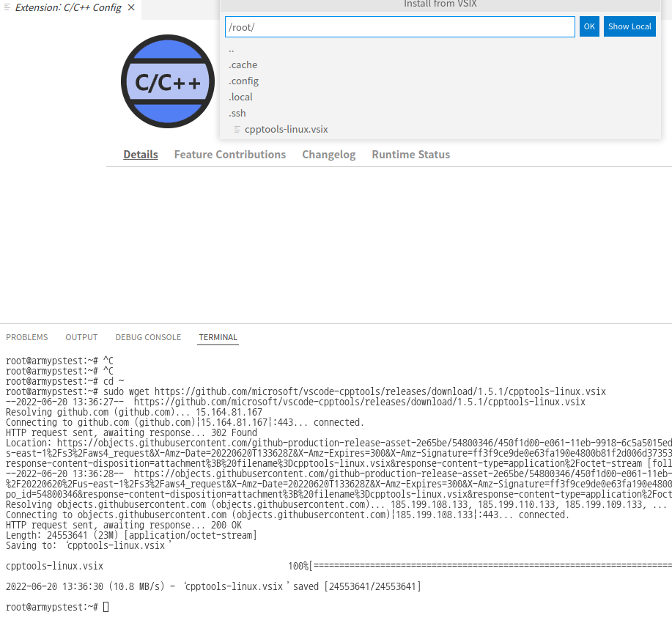
Task: Go up to parent directory '..' entry
Action: point(440,49)
